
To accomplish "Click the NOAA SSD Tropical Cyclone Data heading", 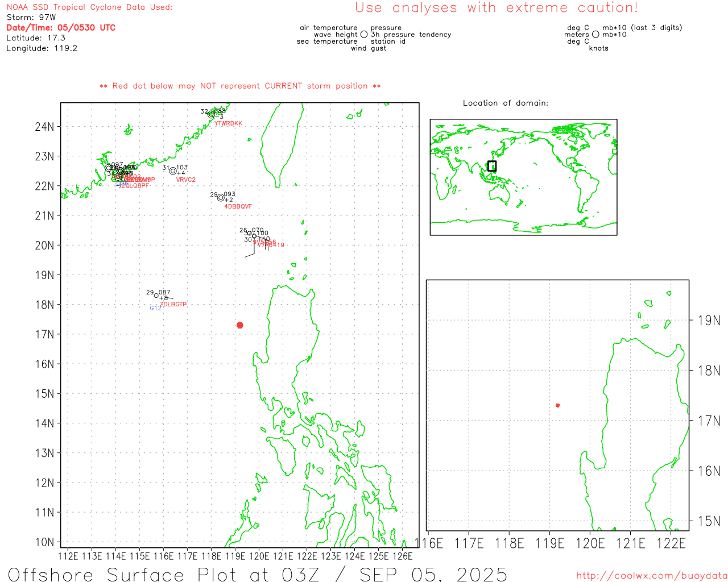I will (89, 7).
